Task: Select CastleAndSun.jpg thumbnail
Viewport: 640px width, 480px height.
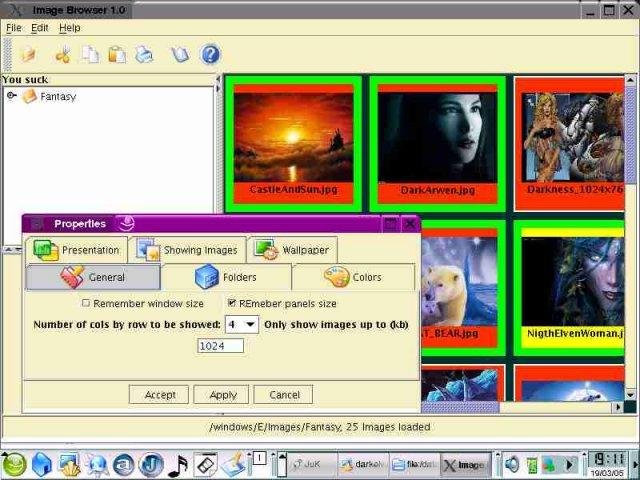Action: [293, 144]
